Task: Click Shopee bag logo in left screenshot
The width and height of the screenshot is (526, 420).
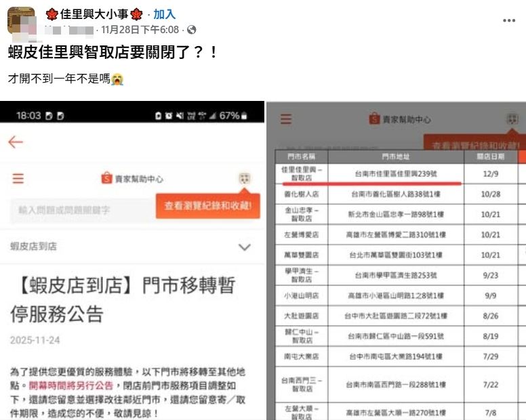Action: pyautogui.click(x=106, y=178)
